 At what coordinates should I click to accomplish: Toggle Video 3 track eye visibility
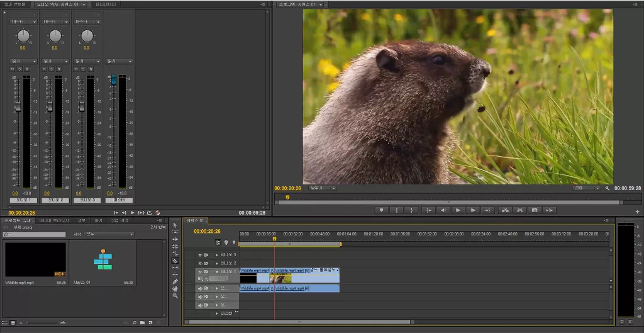click(201, 255)
